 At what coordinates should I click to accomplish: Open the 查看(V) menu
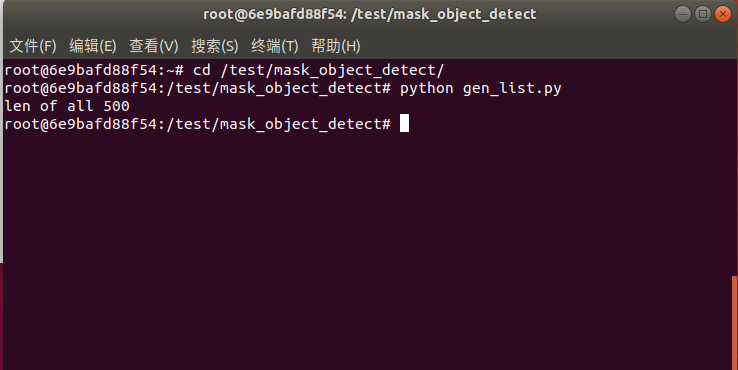(153, 46)
